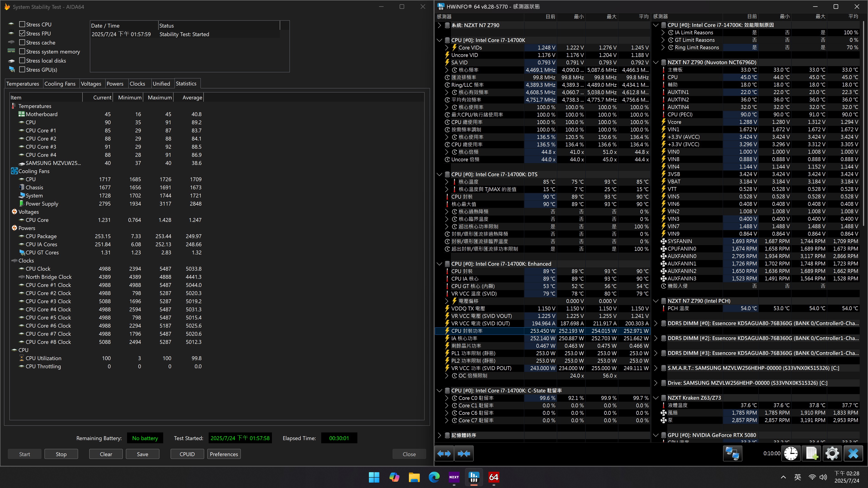The image size is (868, 488).
Task: Click Cooling Fans group icon in AIDA64
Action: tap(14, 171)
